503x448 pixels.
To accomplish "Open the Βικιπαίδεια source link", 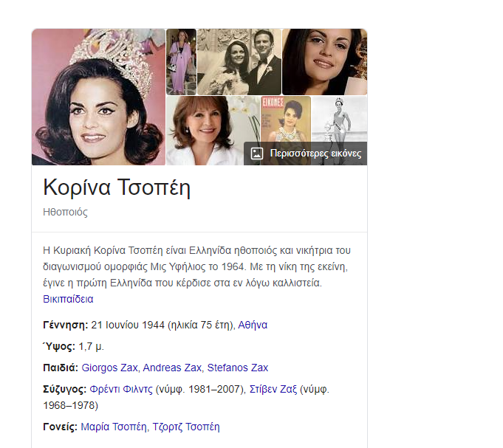I will 68,299.
